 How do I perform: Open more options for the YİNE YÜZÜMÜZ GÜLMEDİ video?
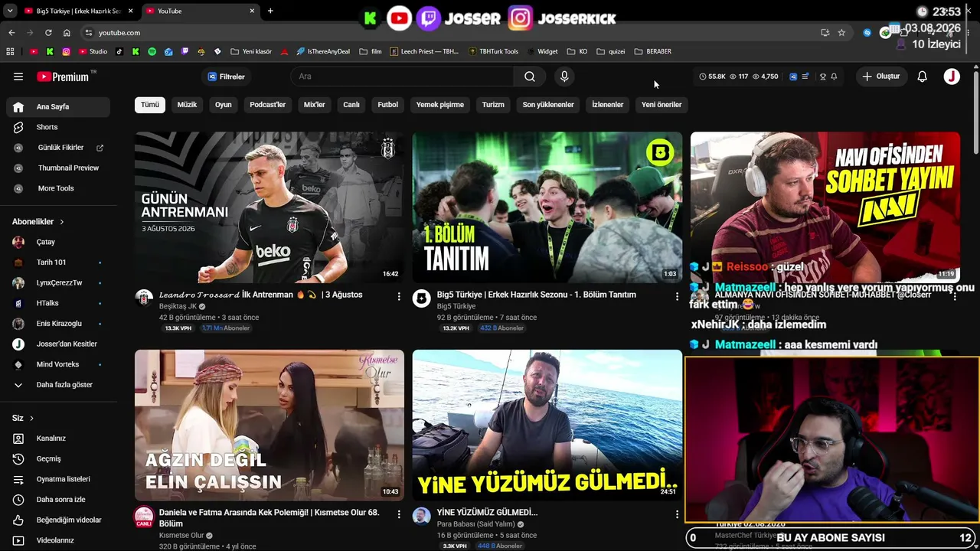677,514
